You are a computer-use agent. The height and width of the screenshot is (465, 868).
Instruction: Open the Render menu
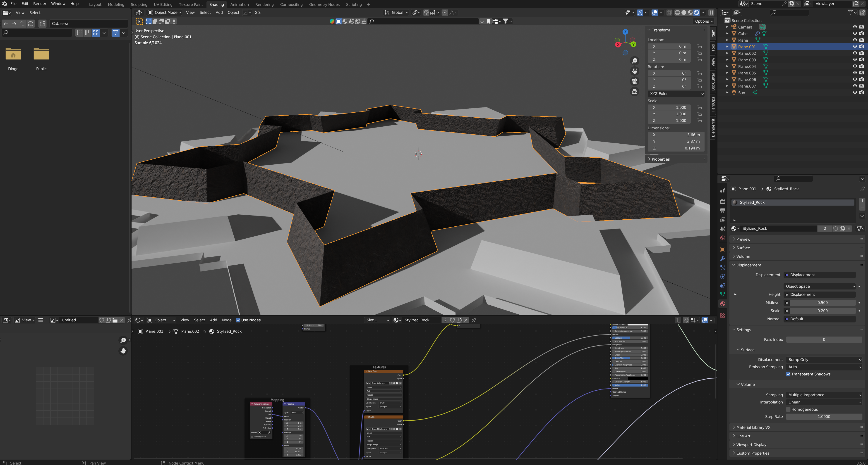(x=39, y=4)
